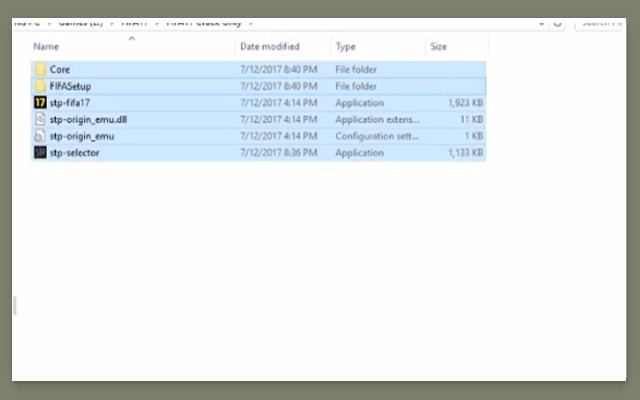Viewport: 640px width, 400px height.
Task: Click the 'Application extens...' type cell
Action: coord(377,120)
